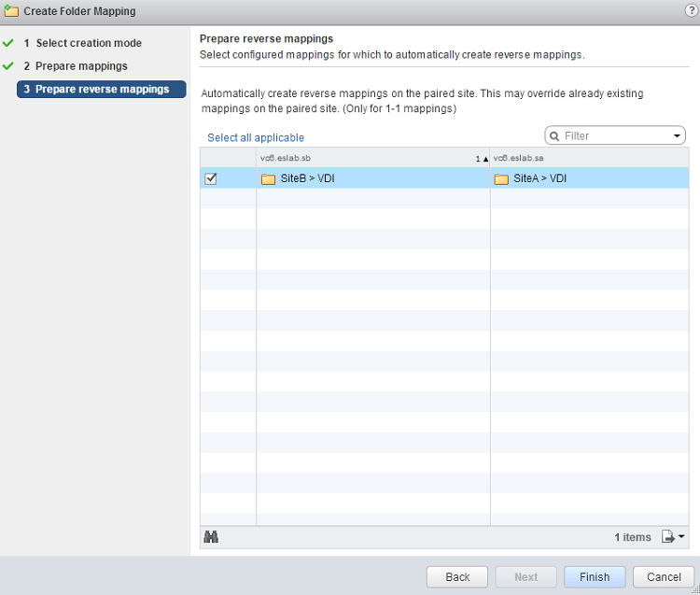The image size is (700, 595).
Task: Click the SiteB > VDI folder icon
Action: click(x=268, y=178)
